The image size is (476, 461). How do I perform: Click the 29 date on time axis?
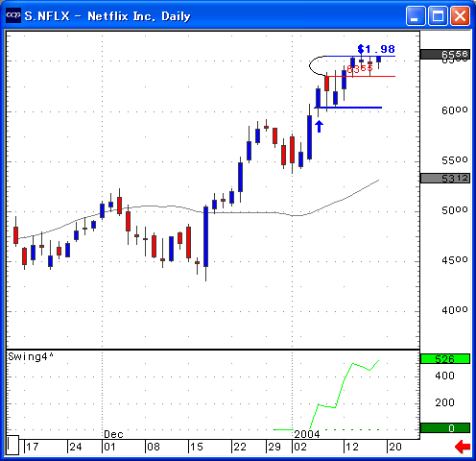(274, 447)
